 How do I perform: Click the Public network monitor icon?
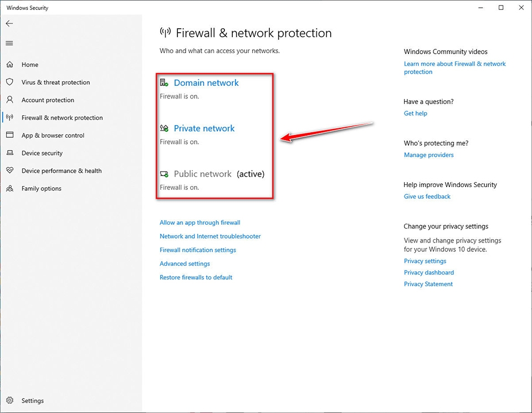tap(164, 173)
